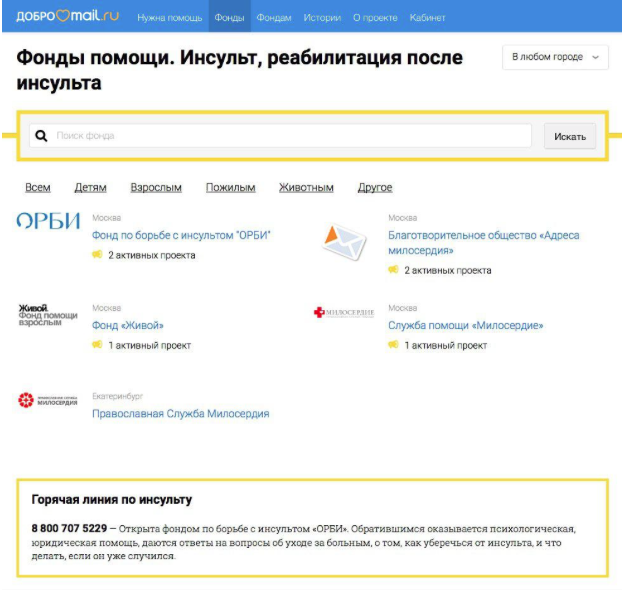Open the 'Истории' menu item

pyautogui.click(x=322, y=18)
